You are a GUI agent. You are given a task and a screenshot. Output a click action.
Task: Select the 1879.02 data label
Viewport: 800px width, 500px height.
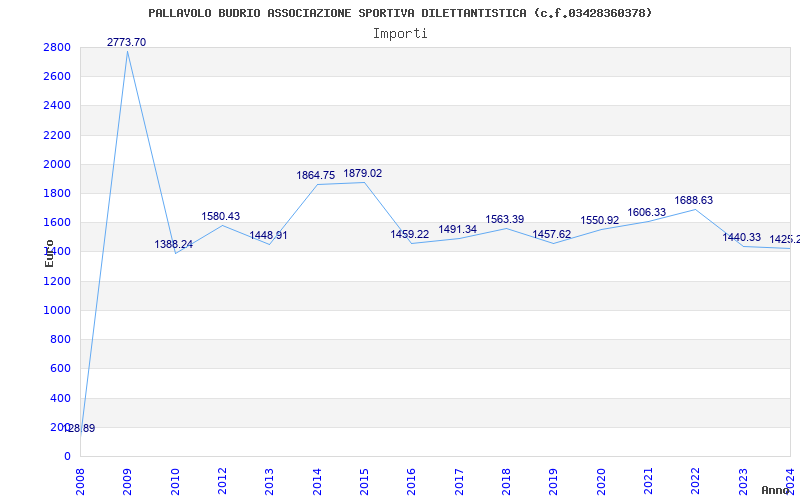[363, 173]
